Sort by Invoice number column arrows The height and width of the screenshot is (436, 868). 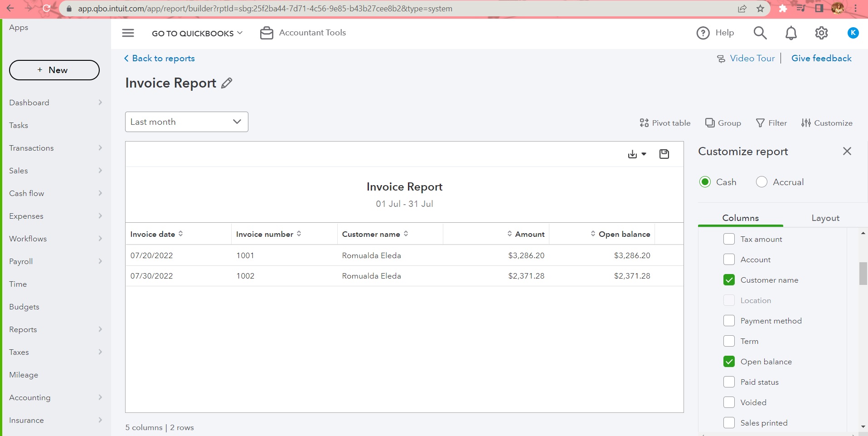pyautogui.click(x=299, y=234)
